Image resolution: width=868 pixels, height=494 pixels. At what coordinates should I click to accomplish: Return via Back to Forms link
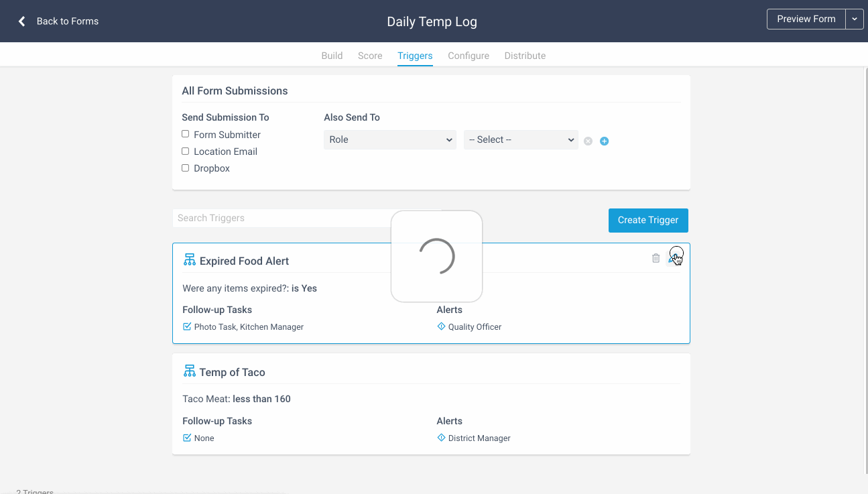68,21
